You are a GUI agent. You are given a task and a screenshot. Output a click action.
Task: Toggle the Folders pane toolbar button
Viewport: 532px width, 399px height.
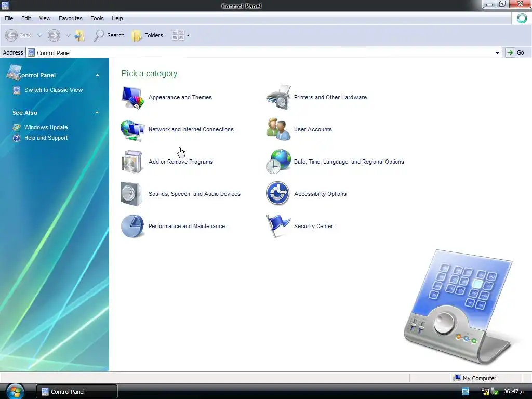pos(147,35)
